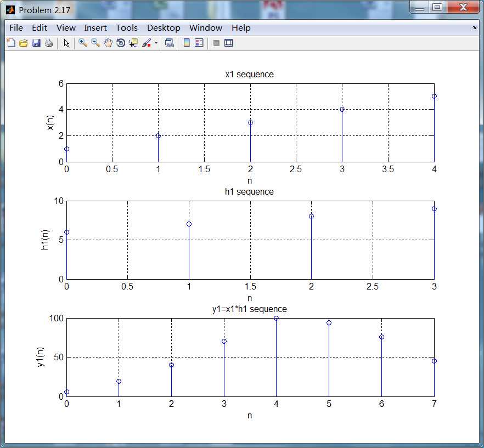Click the 'x(n)' y-axis label
The width and height of the screenshot is (484, 448).
[50, 122]
